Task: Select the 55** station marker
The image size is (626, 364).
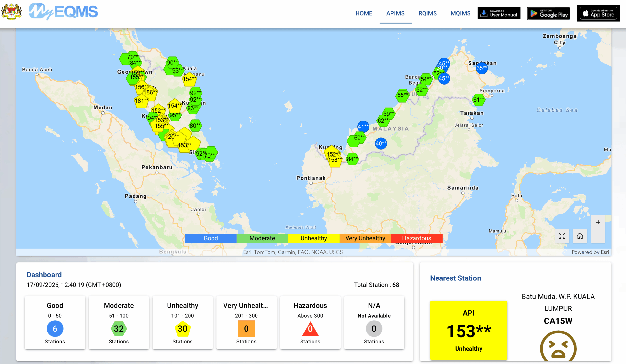Action: [x=402, y=95]
